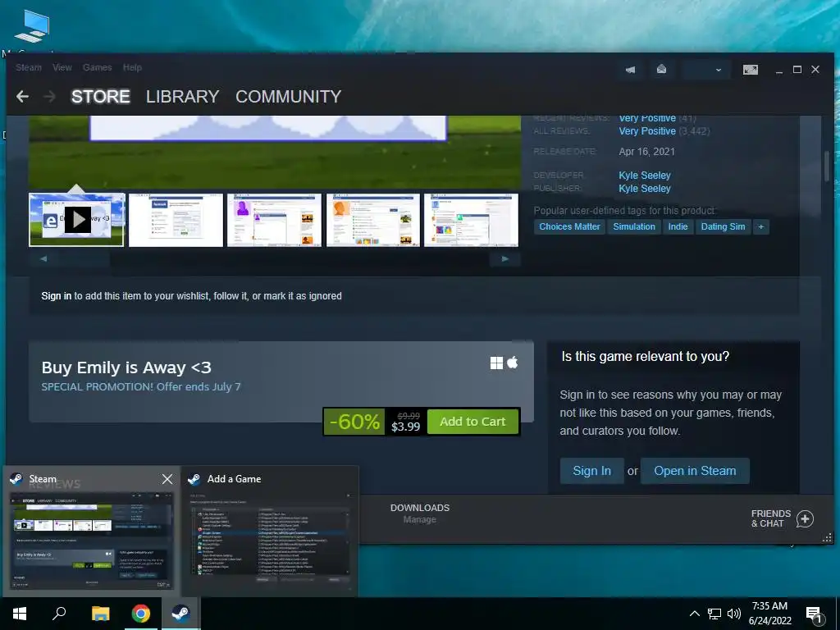The image size is (840, 630).
Task: Select the Simulation tag
Action: point(634,226)
